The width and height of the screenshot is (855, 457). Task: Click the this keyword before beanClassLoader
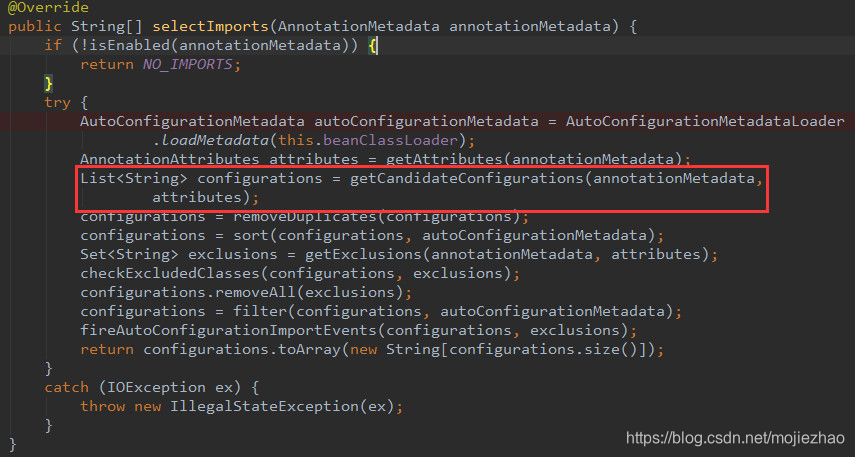(x=296, y=140)
